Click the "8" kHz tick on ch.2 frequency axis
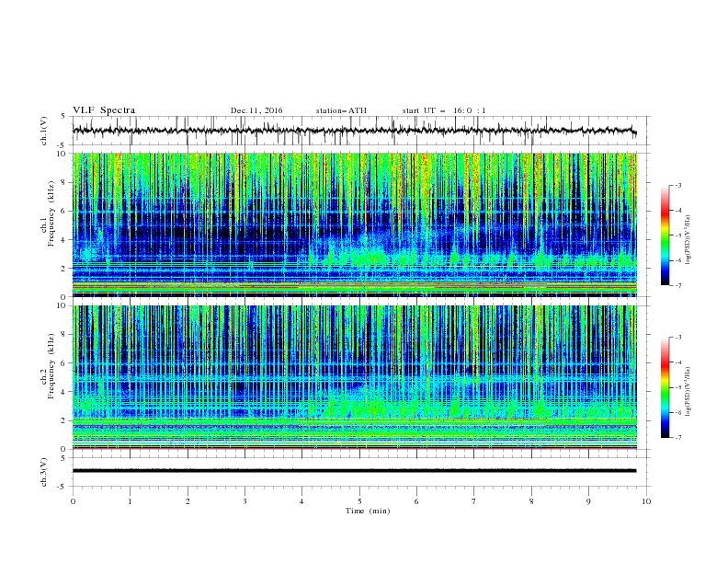728x563 pixels. 63,335
